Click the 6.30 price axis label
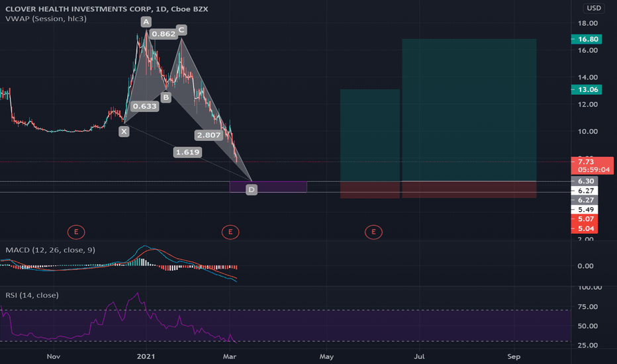 pyautogui.click(x=585, y=181)
